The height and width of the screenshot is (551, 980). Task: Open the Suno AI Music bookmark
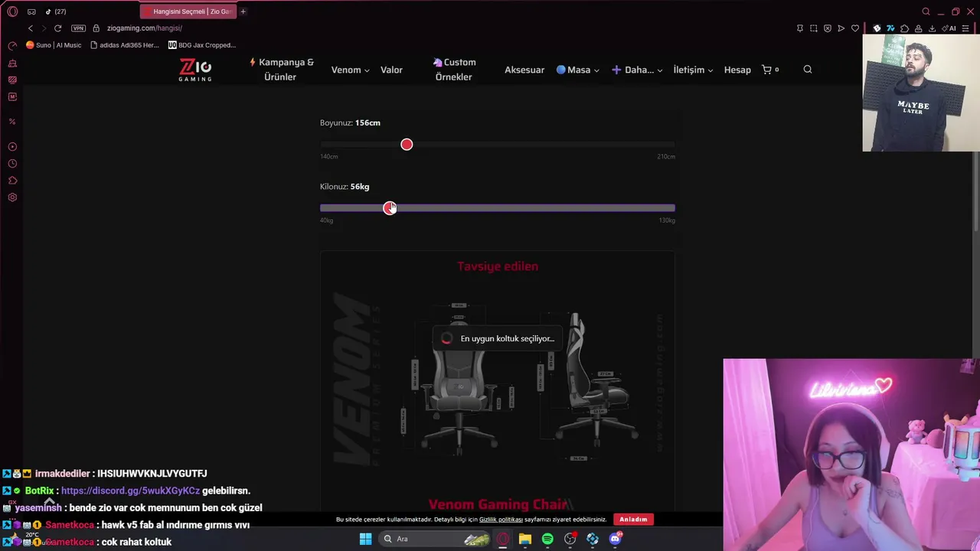[x=54, y=45]
